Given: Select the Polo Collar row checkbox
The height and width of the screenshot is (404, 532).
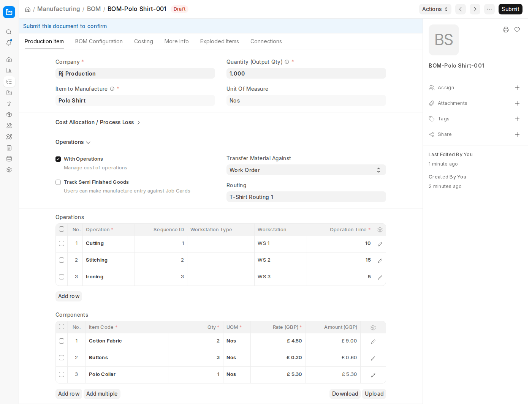Looking at the screenshot, I should (x=62, y=374).
